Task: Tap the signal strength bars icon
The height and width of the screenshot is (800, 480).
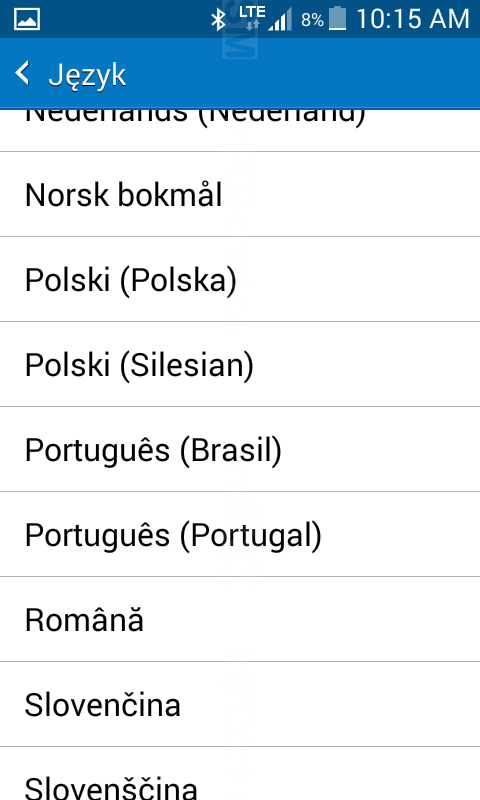Action: [x=280, y=20]
